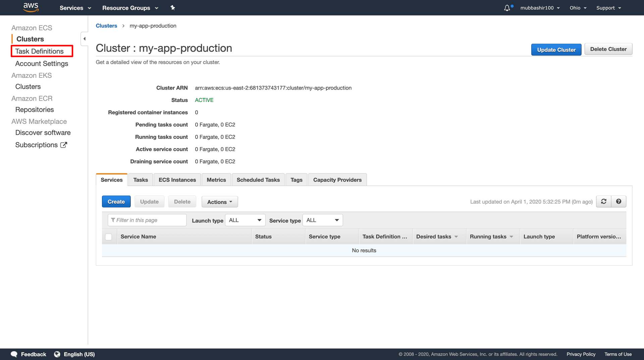The image size is (644, 360).
Task: Open the ECS Instances tab
Action: (177, 180)
